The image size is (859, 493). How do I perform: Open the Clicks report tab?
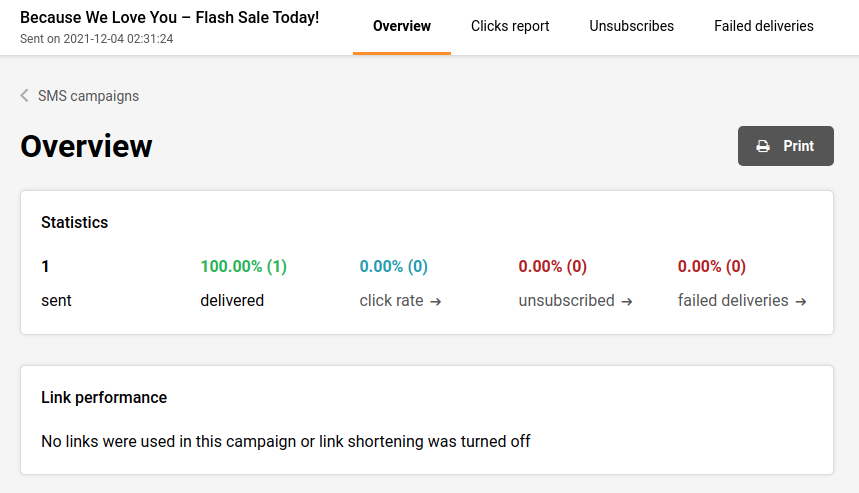[510, 26]
